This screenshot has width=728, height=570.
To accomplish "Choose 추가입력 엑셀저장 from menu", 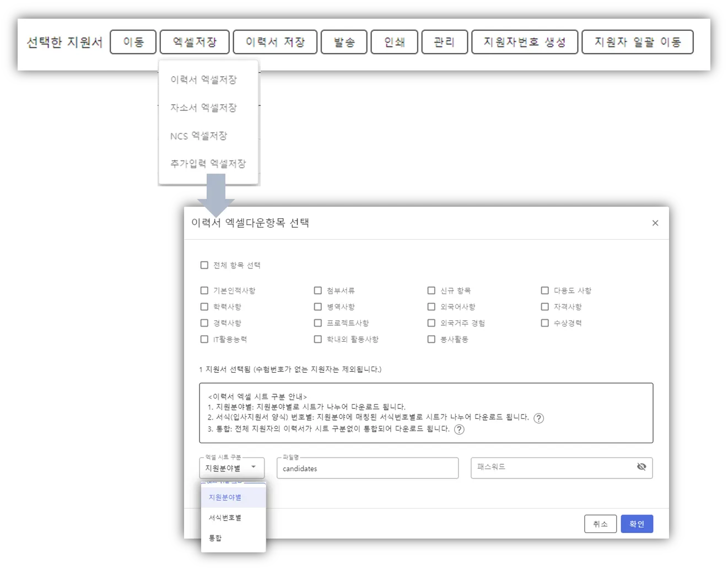I will (x=208, y=164).
